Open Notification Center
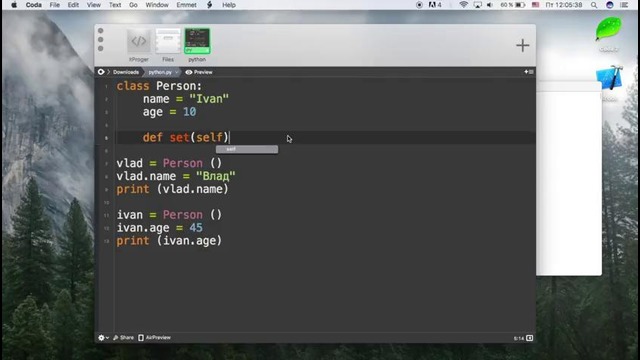 click(x=624, y=5)
